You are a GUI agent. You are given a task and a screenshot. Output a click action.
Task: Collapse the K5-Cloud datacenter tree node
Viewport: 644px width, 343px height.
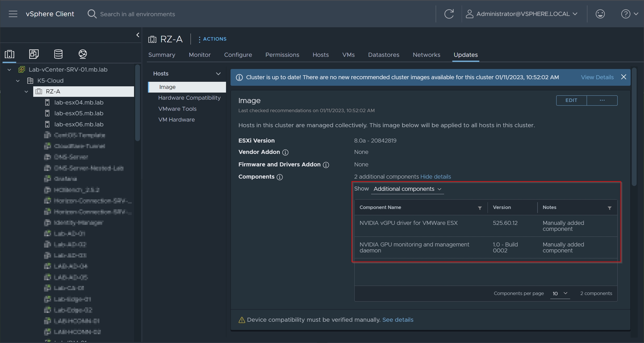(18, 81)
